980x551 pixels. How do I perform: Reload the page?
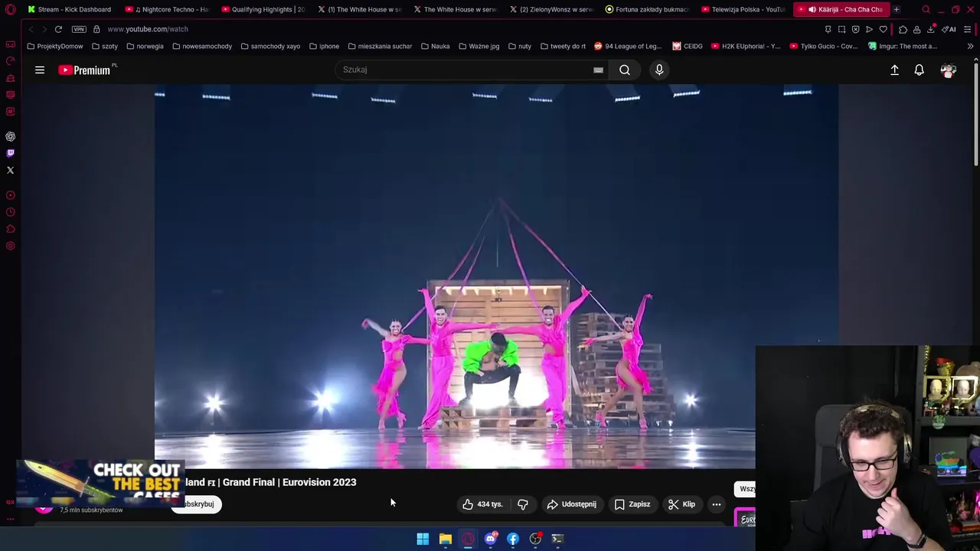click(x=58, y=29)
